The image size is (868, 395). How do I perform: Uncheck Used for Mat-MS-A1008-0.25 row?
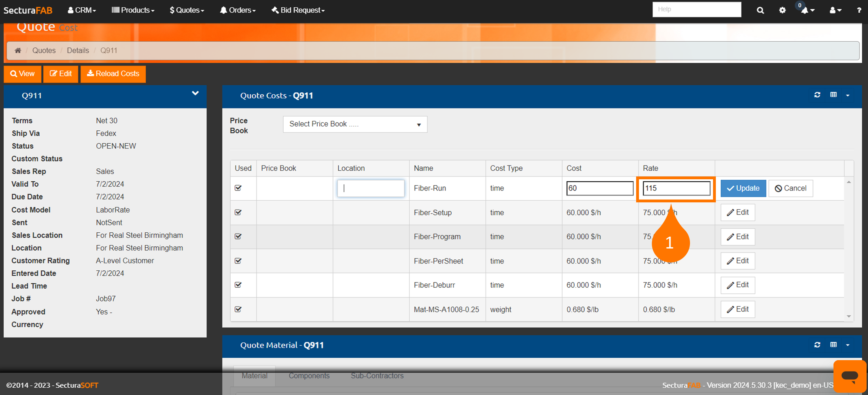[x=238, y=310]
